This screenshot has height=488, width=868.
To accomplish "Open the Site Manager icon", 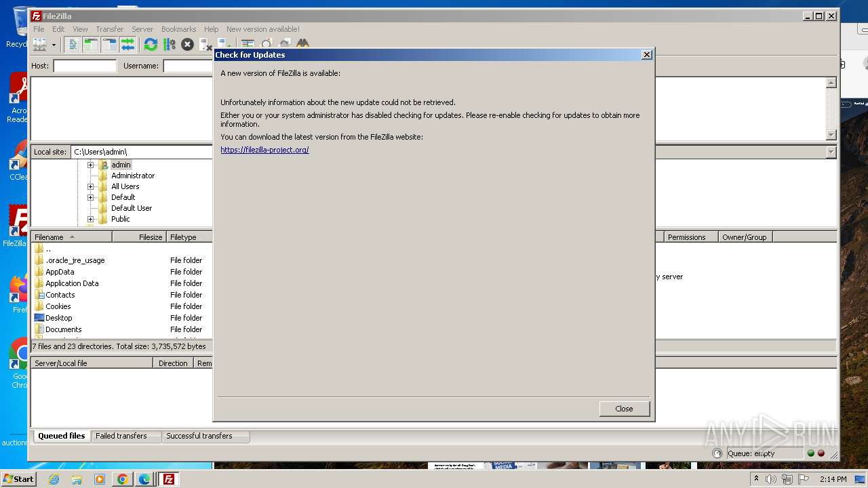I will click(x=40, y=45).
